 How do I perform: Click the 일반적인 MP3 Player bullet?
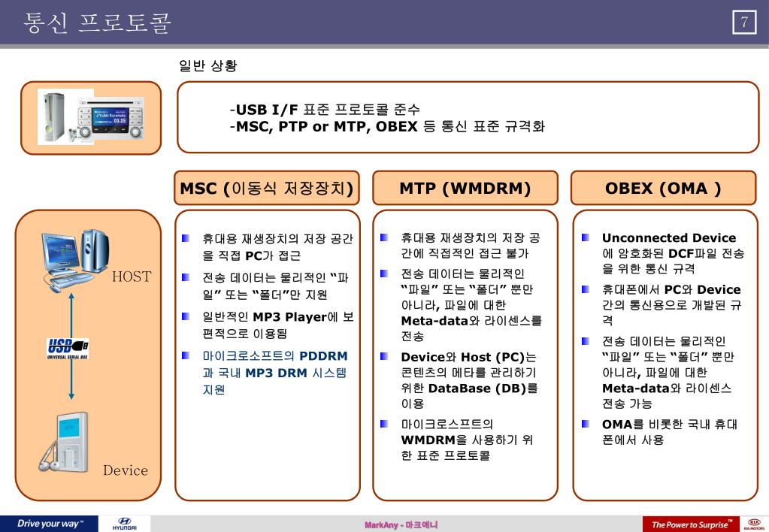pyautogui.click(x=278, y=325)
